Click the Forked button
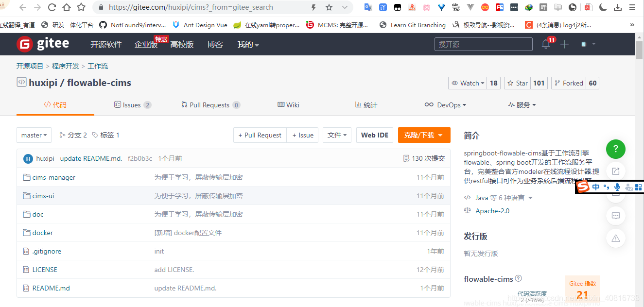 coord(569,83)
